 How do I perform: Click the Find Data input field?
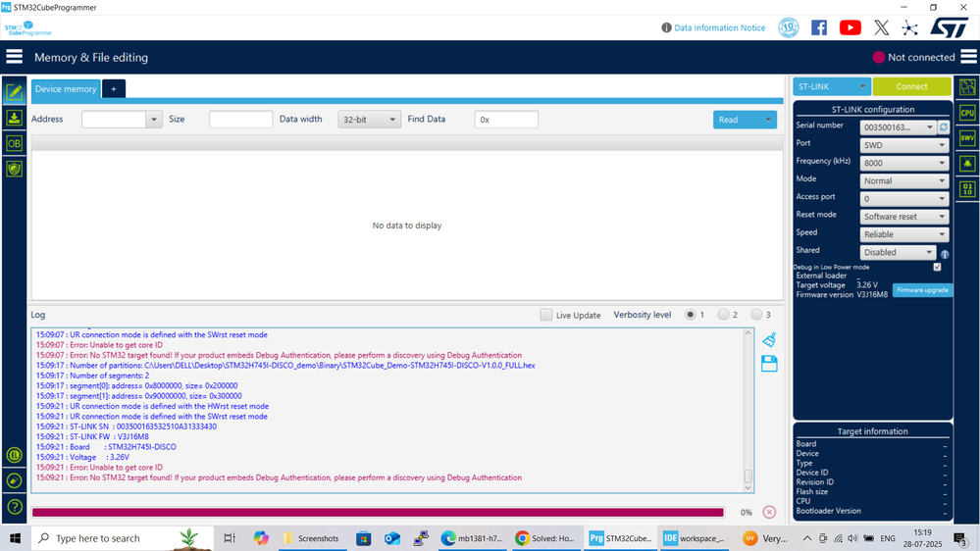pos(506,120)
